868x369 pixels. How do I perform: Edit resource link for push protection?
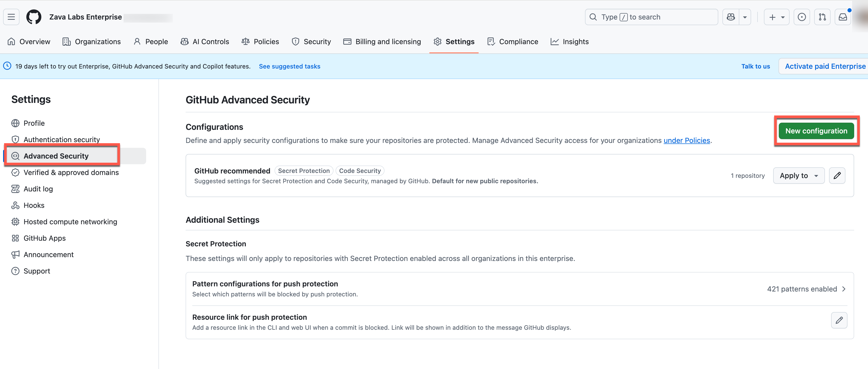click(x=839, y=320)
